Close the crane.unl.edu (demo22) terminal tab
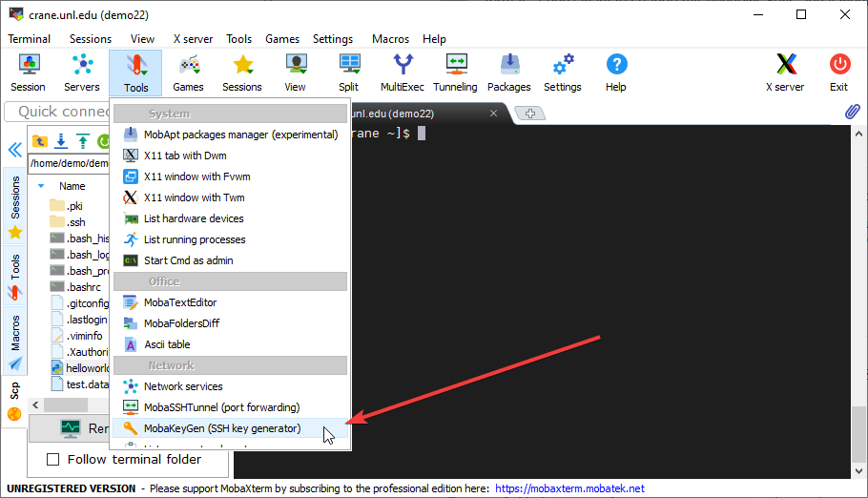Screen dimensions: 868x498 coord(493,113)
